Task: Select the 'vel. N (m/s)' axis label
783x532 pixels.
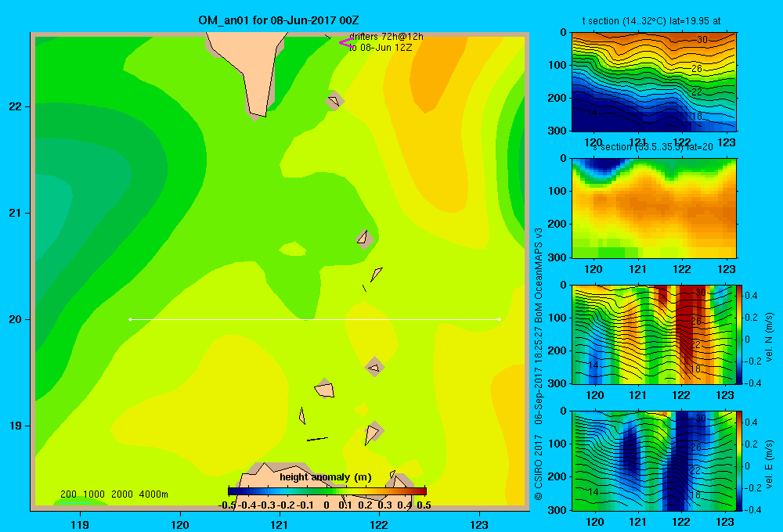Action: pos(770,337)
